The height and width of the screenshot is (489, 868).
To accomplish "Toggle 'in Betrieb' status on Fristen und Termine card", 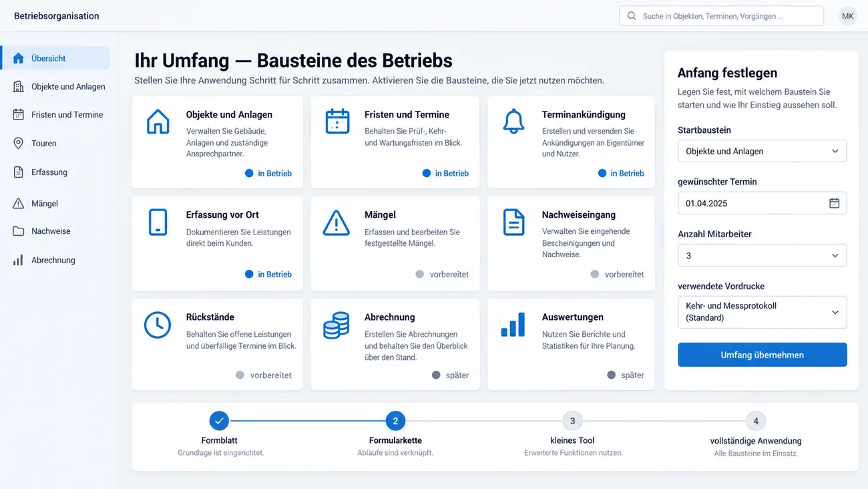I will [445, 173].
